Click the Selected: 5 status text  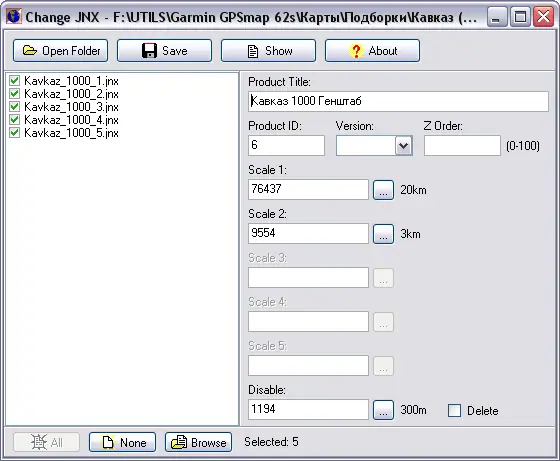[x=271, y=442]
